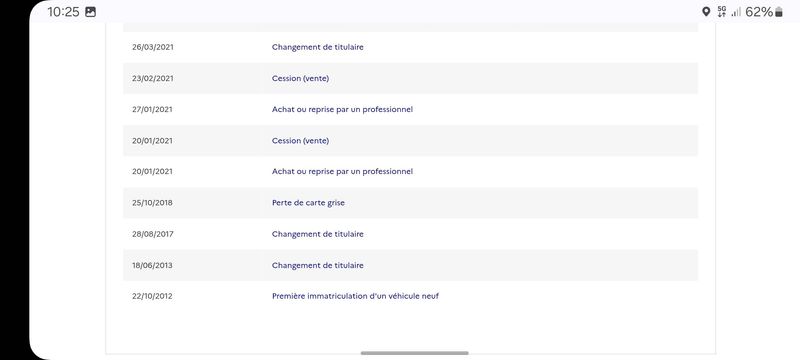Tap the location pin status icon

pyautogui.click(x=706, y=12)
